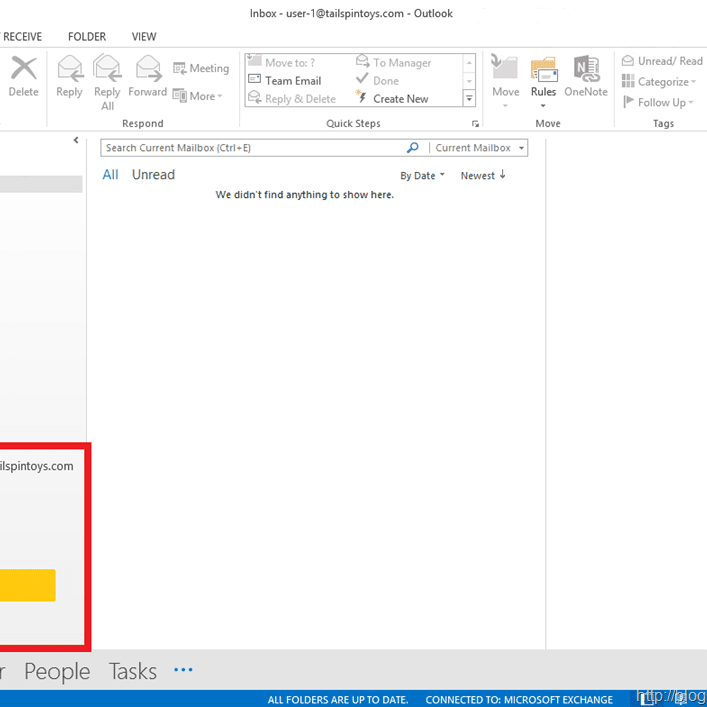Send item to OneNote
The width and height of the screenshot is (707, 707).
[586, 76]
